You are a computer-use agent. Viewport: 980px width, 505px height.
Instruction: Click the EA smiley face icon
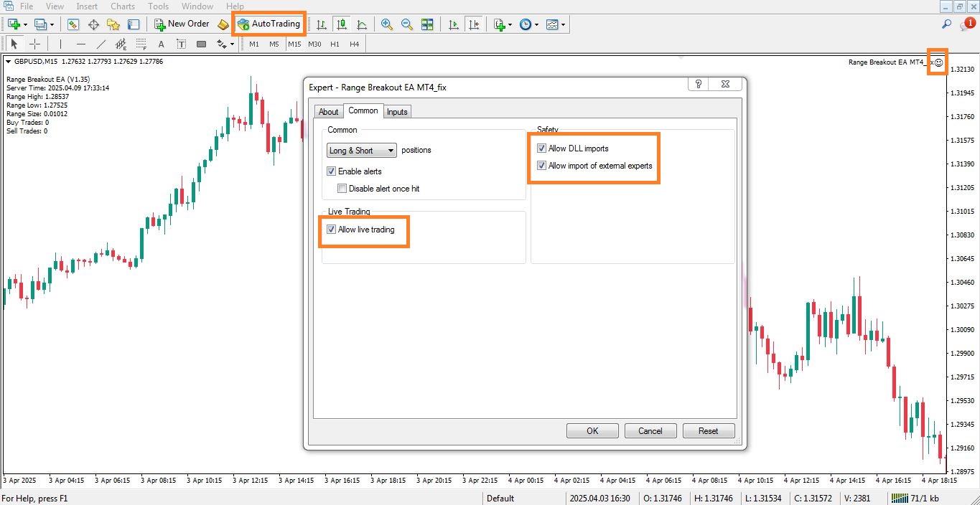938,62
